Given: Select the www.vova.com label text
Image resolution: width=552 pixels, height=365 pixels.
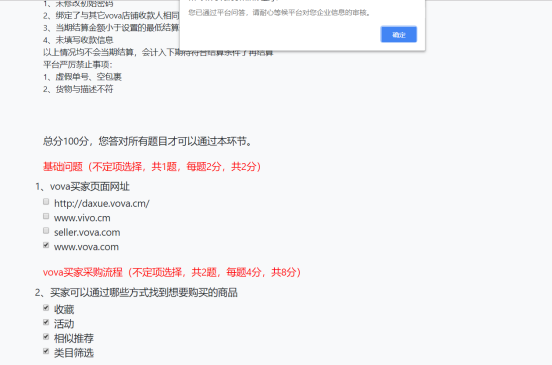Looking at the screenshot, I should [86, 247].
